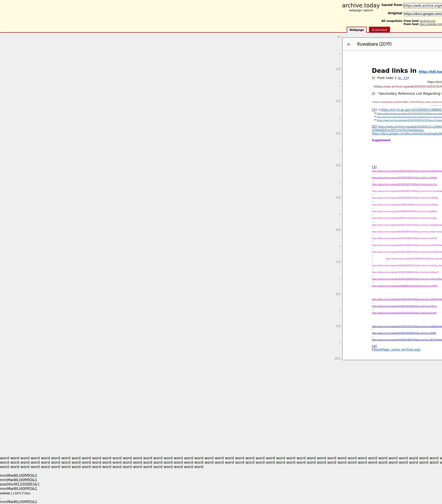The image size is (442, 504).
Task: Click the back arrow beside Kuwabara (2019)
Action: pos(349,44)
